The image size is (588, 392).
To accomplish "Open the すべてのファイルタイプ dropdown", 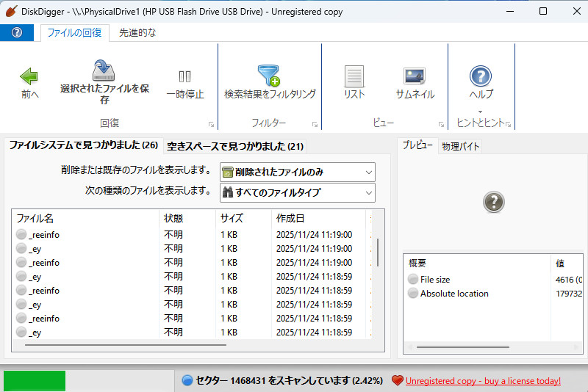I will (298, 192).
